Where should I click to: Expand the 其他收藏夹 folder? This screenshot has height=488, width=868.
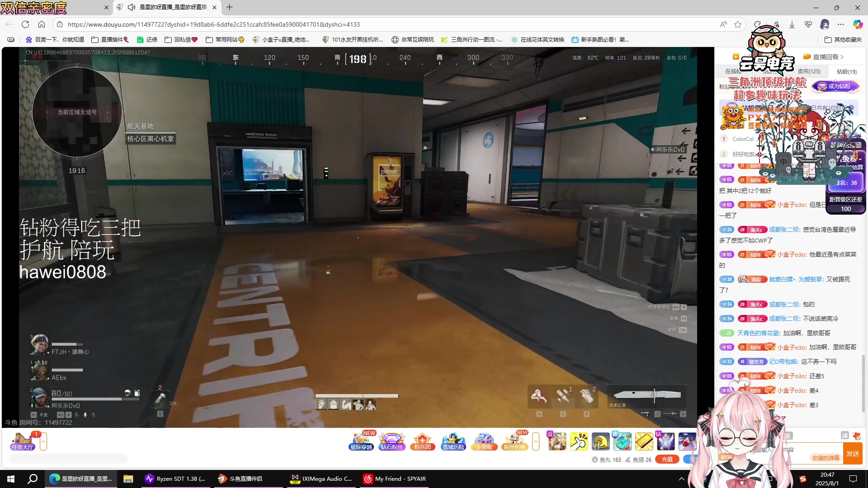843,40
